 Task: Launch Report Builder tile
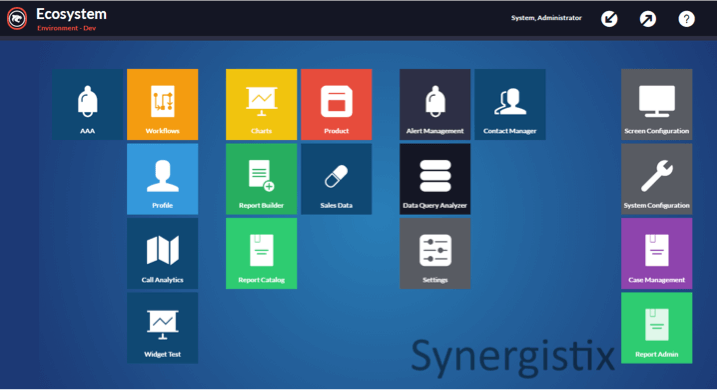point(261,179)
